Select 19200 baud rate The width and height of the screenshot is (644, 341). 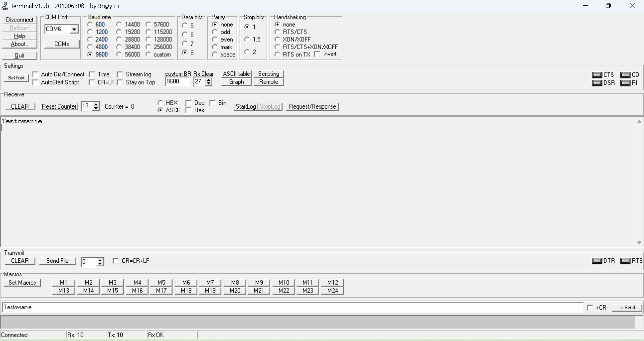pyautogui.click(x=119, y=32)
